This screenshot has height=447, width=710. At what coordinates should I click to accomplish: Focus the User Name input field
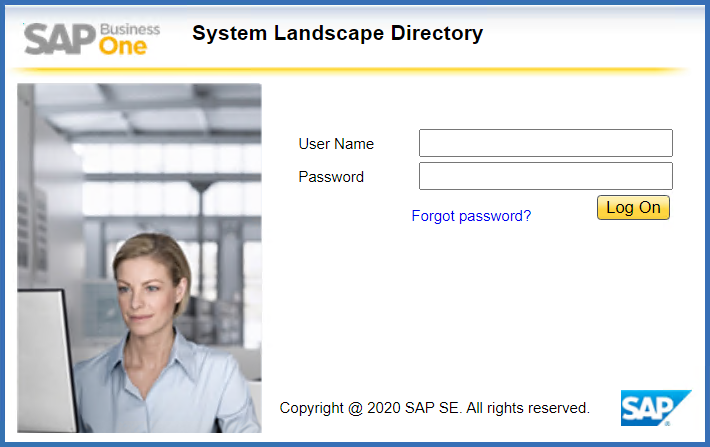click(x=545, y=143)
